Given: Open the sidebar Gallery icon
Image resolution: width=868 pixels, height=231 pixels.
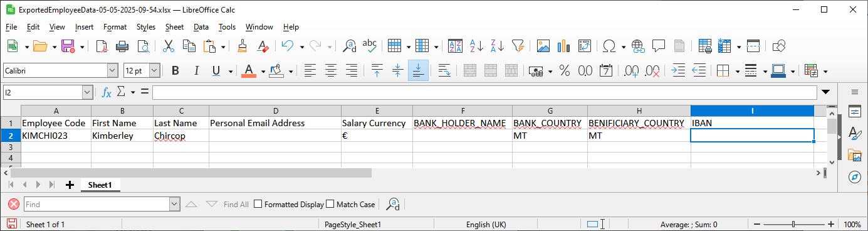Looking at the screenshot, I should (x=855, y=155).
